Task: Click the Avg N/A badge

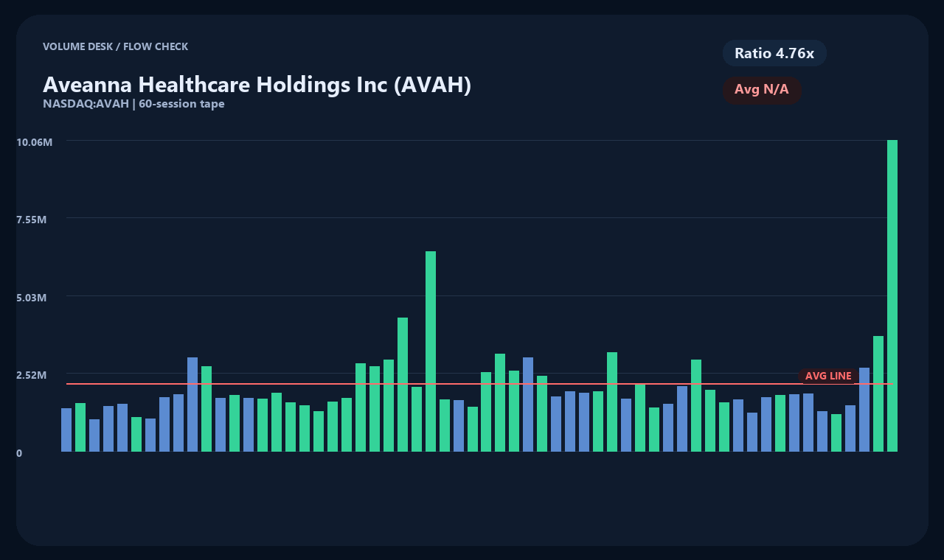Action: (x=762, y=90)
